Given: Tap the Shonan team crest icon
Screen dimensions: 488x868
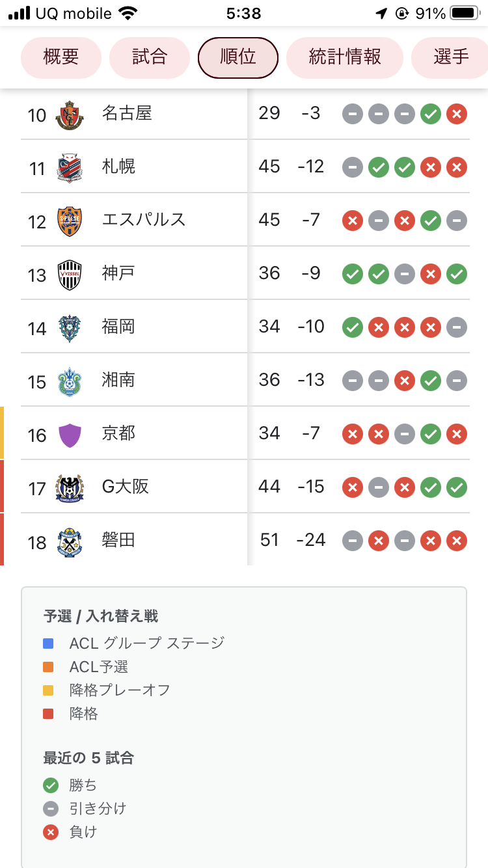Looking at the screenshot, I should (x=70, y=381).
